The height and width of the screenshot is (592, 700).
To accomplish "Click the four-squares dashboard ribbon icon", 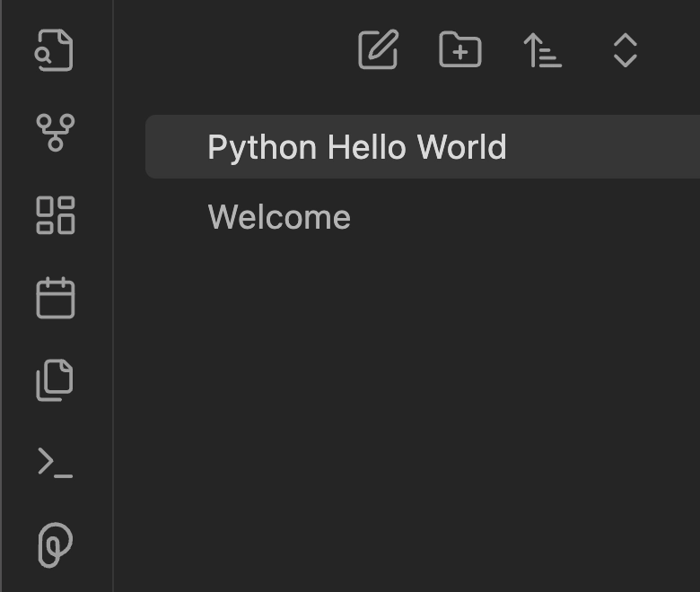I will pos(55,215).
